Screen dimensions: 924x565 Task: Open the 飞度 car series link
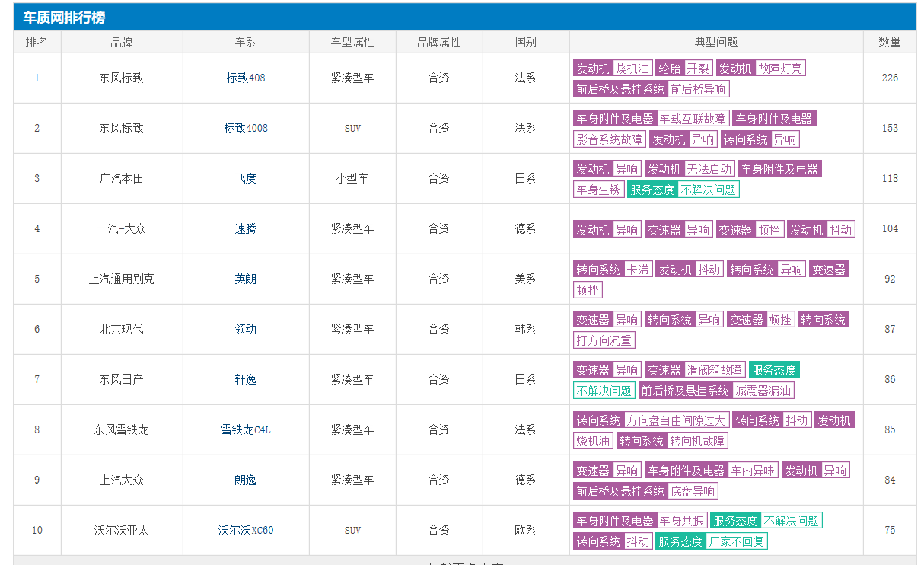click(x=246, y=178)
